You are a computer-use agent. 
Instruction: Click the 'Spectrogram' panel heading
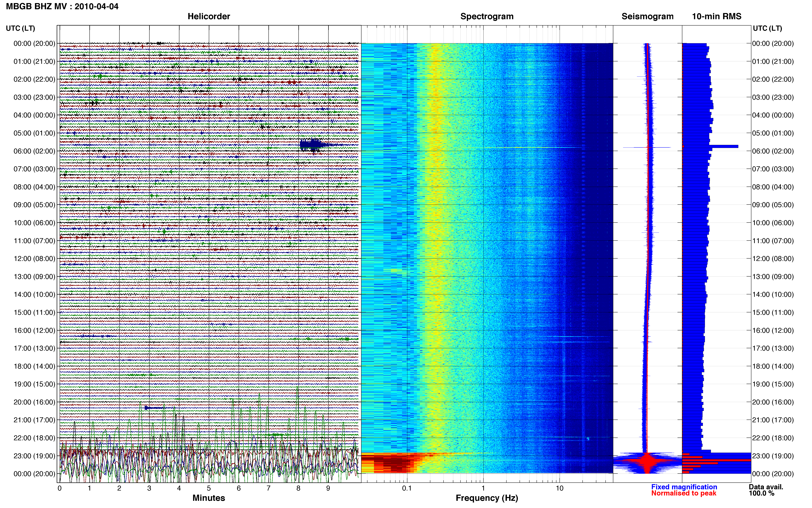[487, 16]
